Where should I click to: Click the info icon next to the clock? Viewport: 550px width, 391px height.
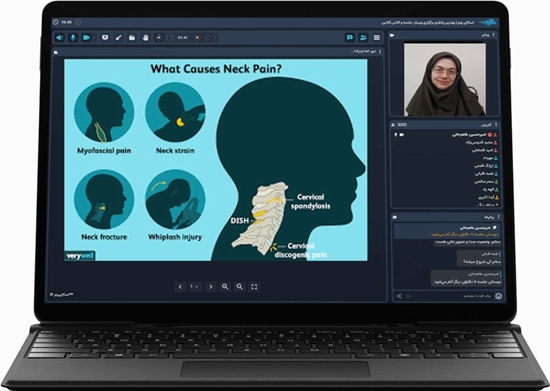pos(78,22)
